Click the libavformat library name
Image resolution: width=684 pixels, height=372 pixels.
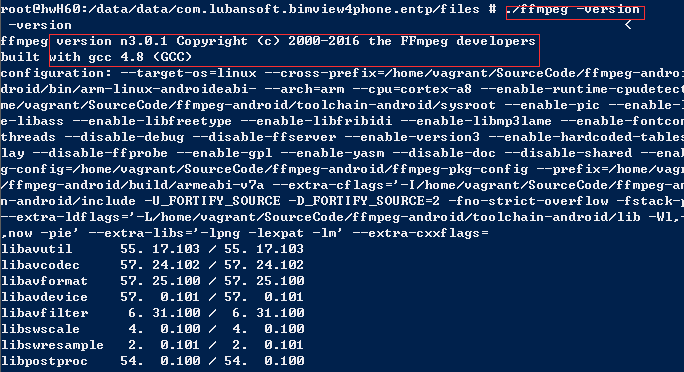tap(44, 281)
